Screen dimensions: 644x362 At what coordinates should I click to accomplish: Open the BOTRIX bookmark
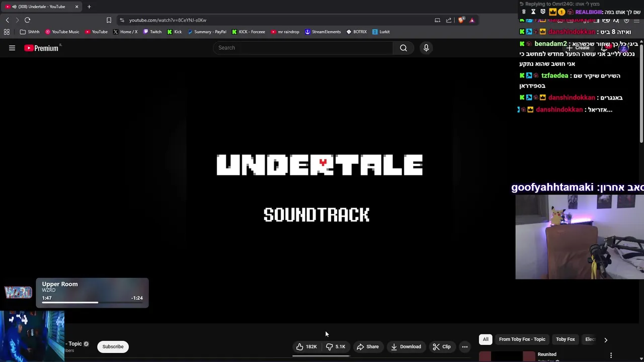[x=357, y=32]
